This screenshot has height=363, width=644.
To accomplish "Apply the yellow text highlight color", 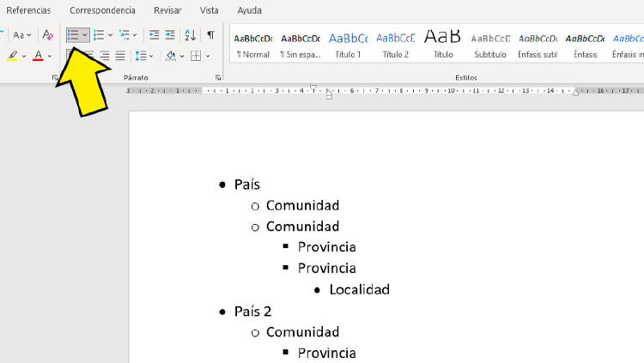I will [12, 56].
